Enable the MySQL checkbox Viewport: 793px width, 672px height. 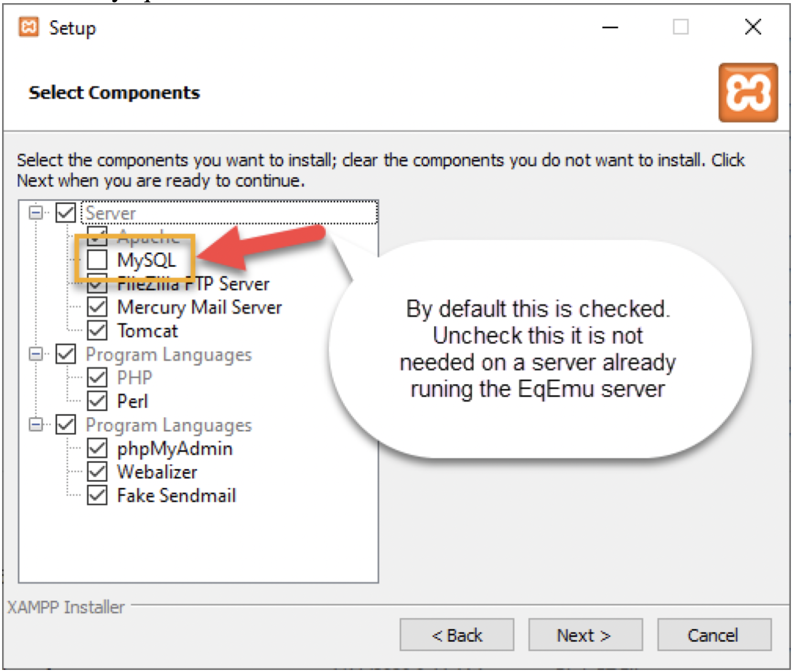pos(97,259)
